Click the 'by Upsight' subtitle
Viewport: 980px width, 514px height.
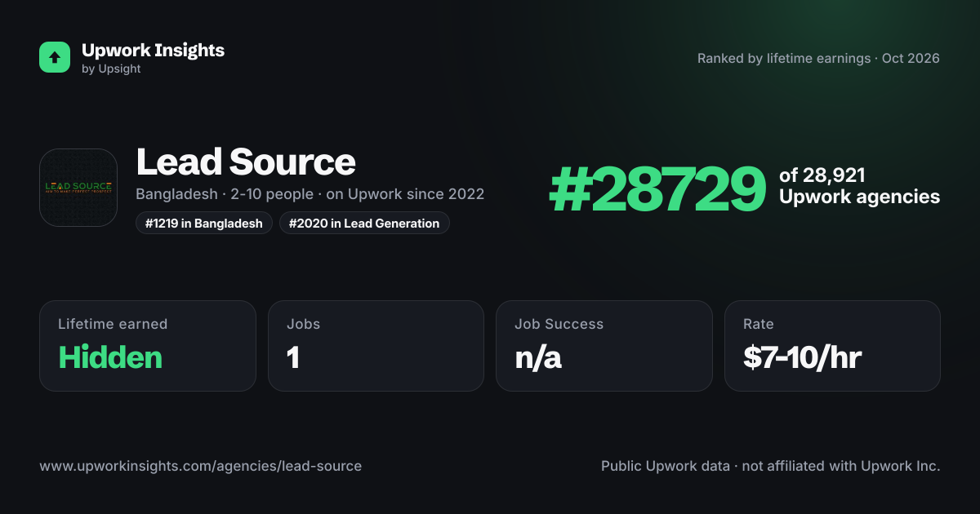pos(111,69)
